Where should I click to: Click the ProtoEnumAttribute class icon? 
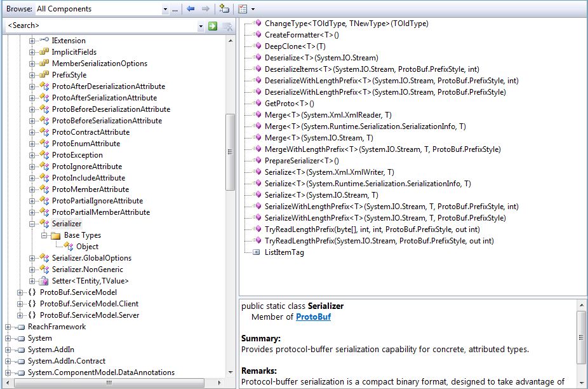[44, 144]
